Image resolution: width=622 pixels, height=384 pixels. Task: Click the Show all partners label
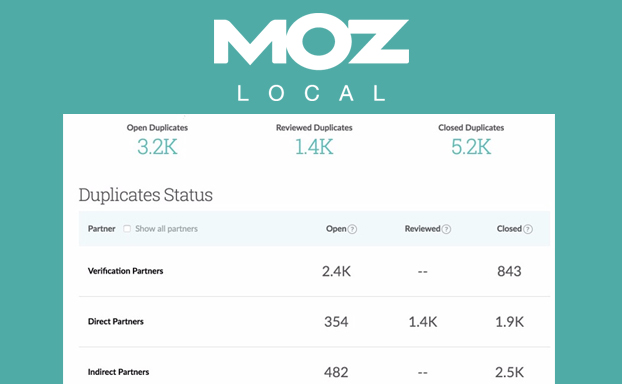166,229
